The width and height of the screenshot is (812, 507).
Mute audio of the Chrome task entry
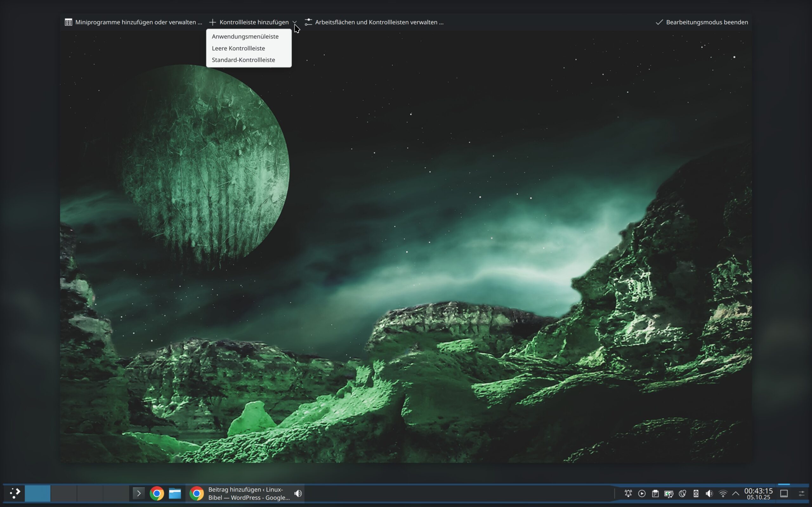[x=298, y=493]
